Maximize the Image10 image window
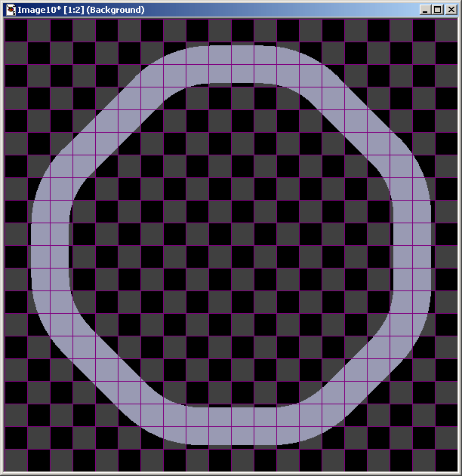The height and width of the screenshot is (476, 462). (438, 10)
